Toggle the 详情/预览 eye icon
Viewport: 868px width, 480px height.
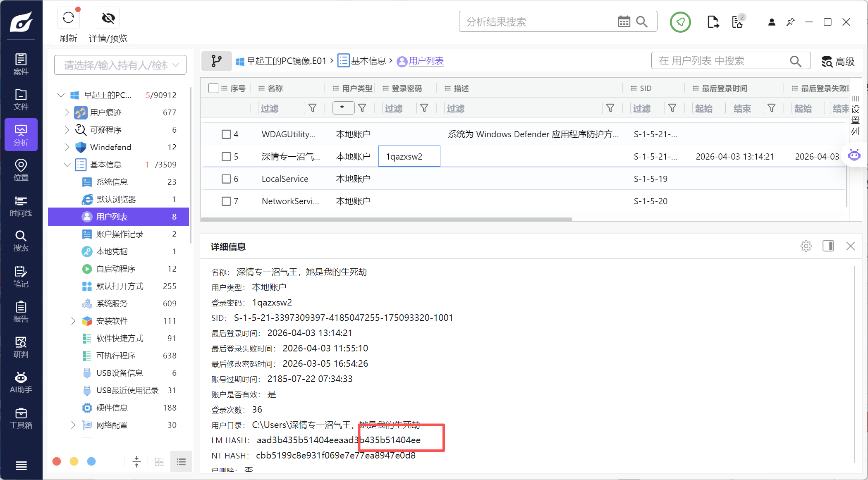point(108,18)
